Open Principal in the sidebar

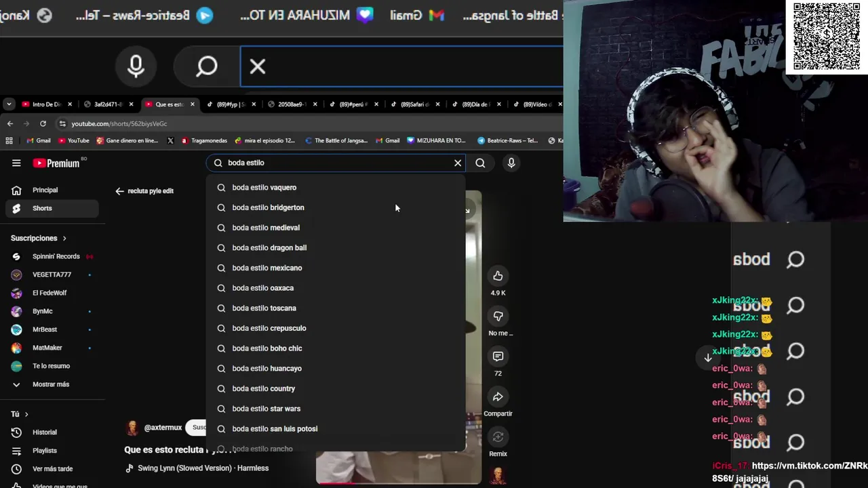(52, 190)
